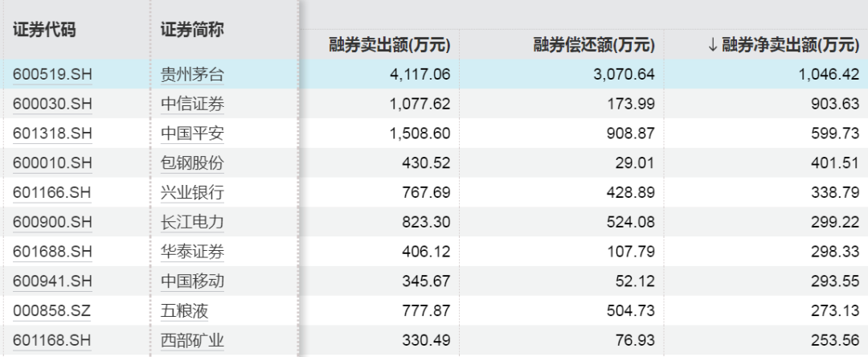
Task: Click the descending sort arrow on 融券净卖出额
Action: (712, 45)
